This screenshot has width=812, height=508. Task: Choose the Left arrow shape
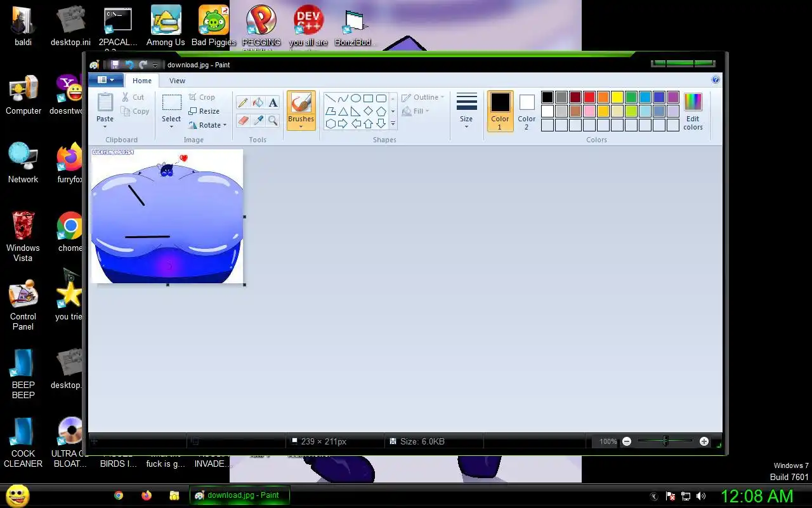click(356, 124)
